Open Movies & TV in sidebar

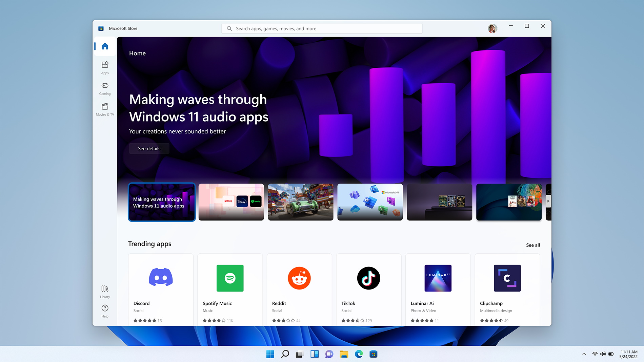pyautogui.click(x=105, y=109)
